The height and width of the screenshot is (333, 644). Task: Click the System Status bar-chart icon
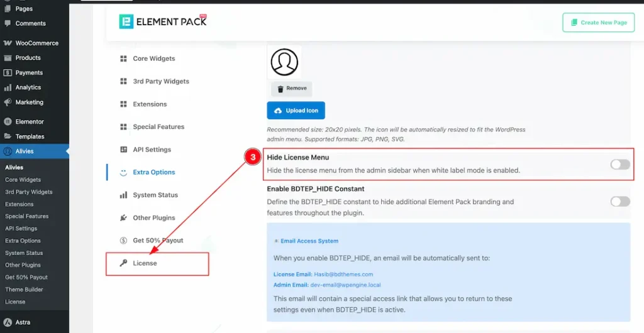point(123,195)
